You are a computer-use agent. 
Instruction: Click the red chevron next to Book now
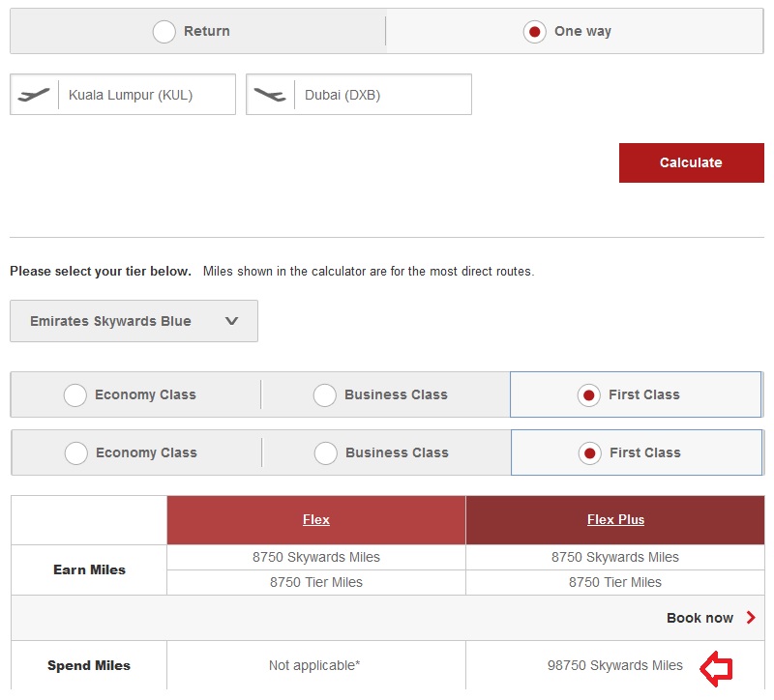click(751, 618)
